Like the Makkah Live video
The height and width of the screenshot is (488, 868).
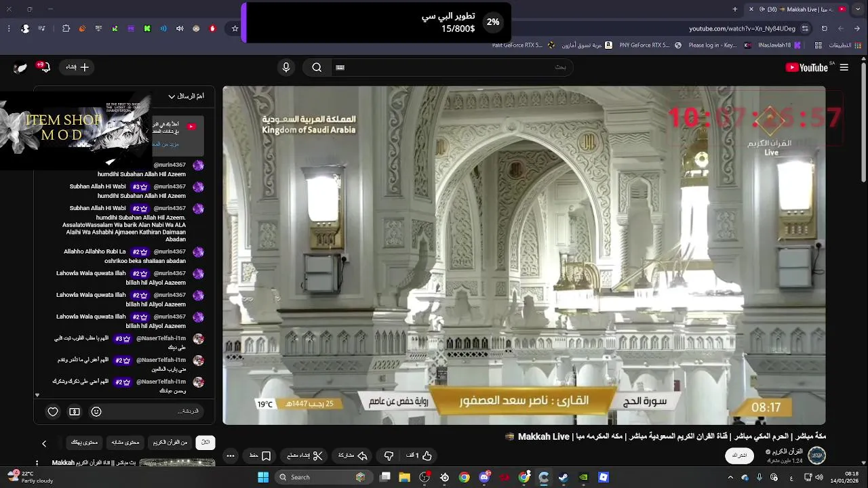[x=419, y=455]
